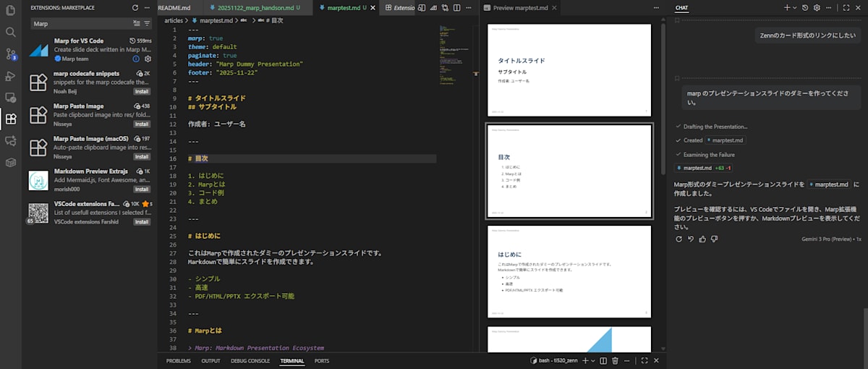Open chat panel more actions
The width and height of the screenshot is (868, 369).
828,7
